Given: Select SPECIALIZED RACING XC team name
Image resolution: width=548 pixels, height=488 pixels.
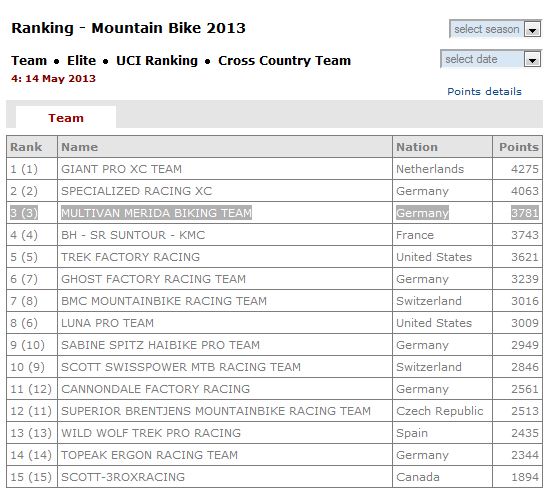Looking at the screenshot, I should click(137, 191).
